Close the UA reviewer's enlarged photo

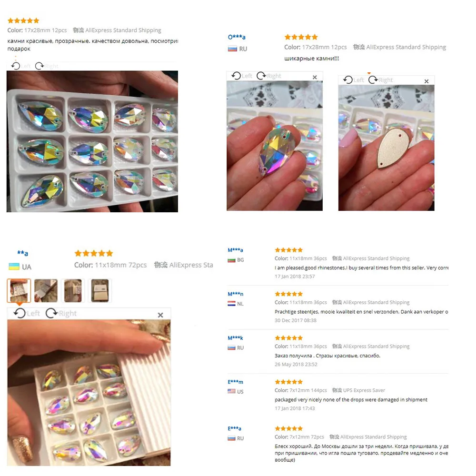[x=160, y=315]
